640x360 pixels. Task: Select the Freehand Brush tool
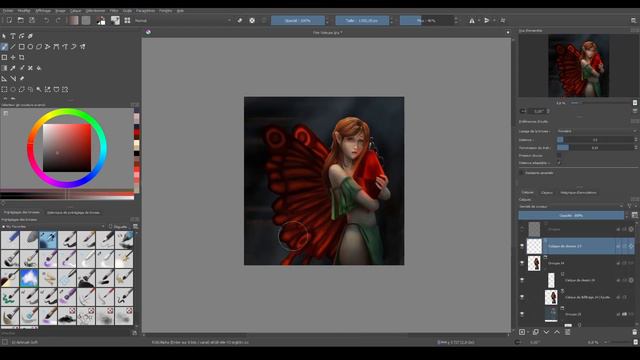point(4,47)
